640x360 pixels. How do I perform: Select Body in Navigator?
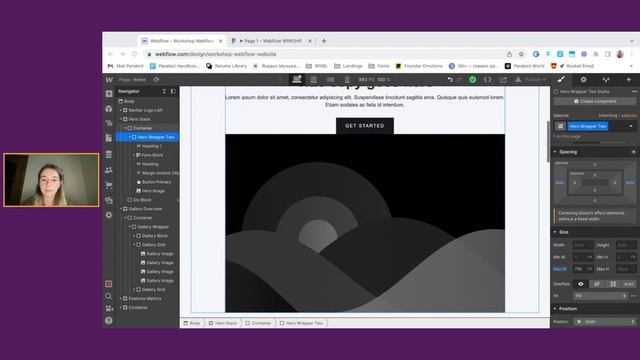click(129, 101)
